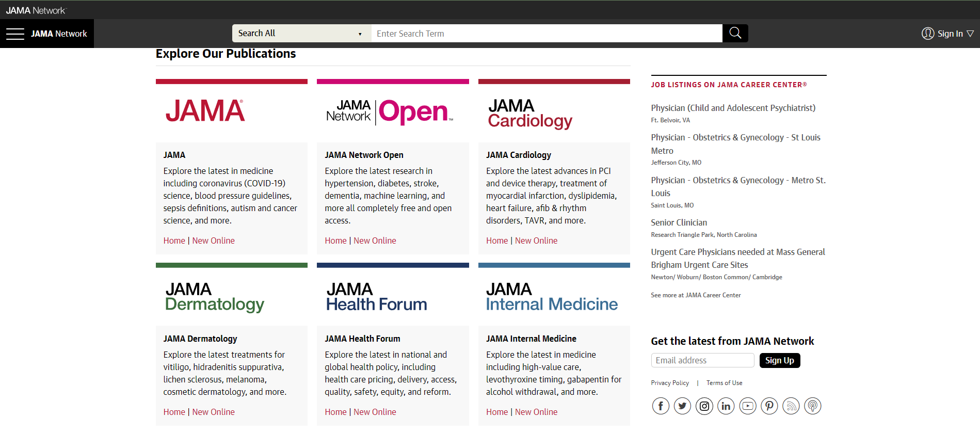Viewport: 980px width, 433px height.
Task: Open New Online under JAMA Network Open
Action: coord(375,240)
